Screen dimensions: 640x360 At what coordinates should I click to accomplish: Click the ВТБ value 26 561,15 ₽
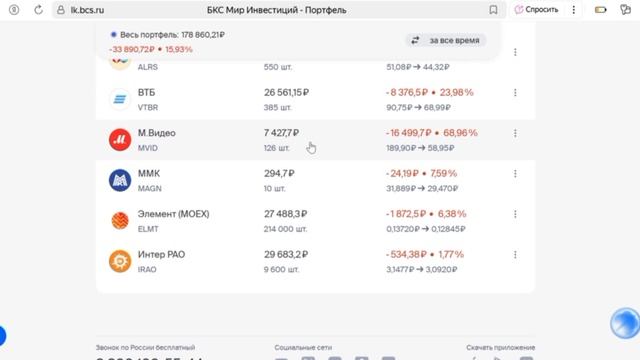(x=287, y=93)
